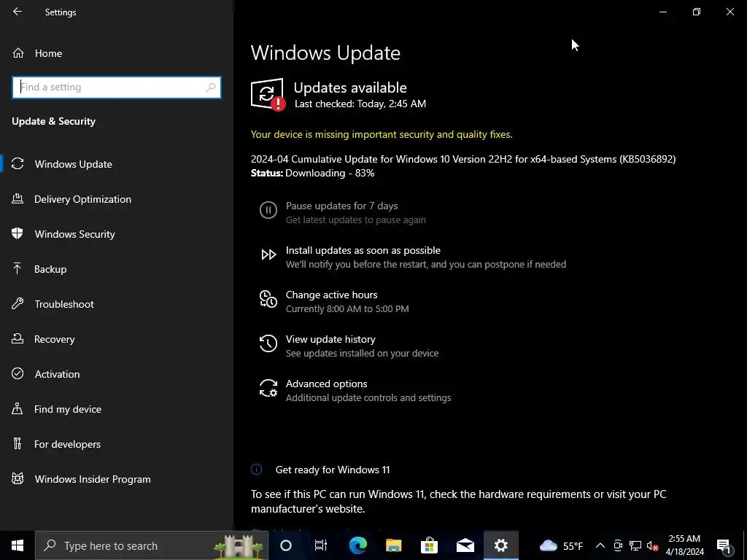Screen dimensions: 747x560
Task: Click the Activation checkmark circle icon
Action: [x=18, y=373]
